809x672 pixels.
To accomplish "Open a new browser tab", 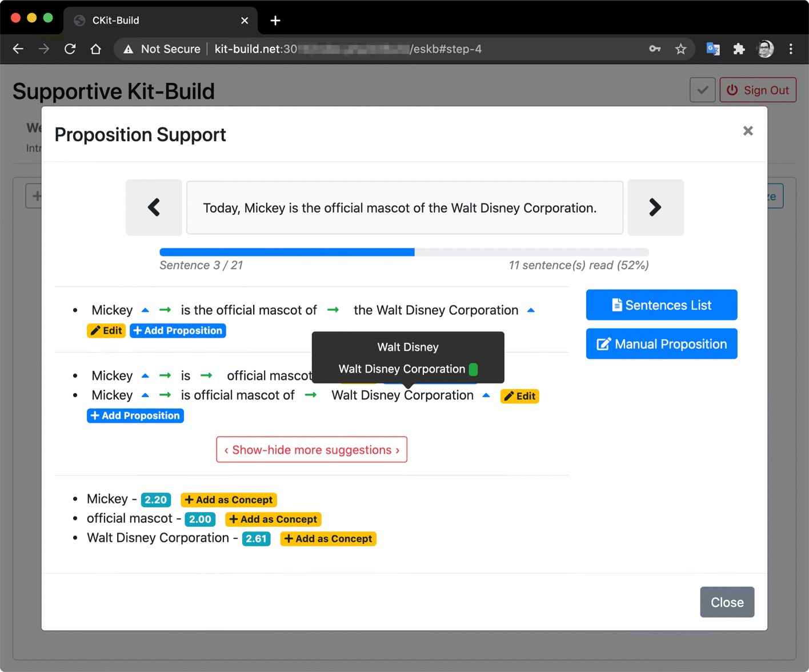I will point(275,21).
